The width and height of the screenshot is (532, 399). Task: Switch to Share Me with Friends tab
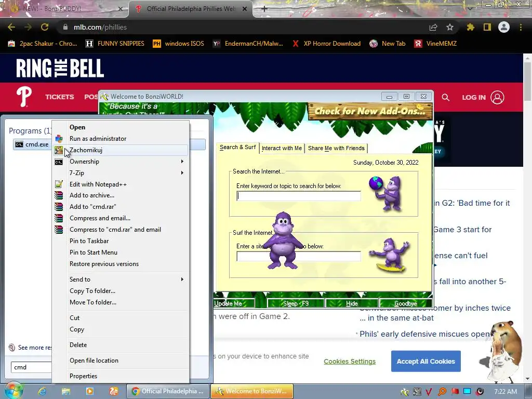point(336,148)
